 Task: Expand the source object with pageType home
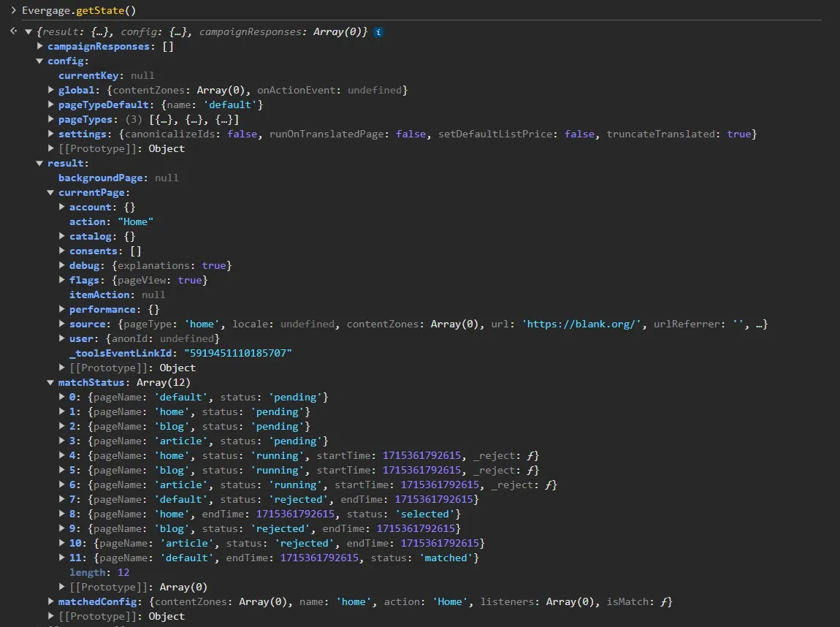(x=62, y=324)
